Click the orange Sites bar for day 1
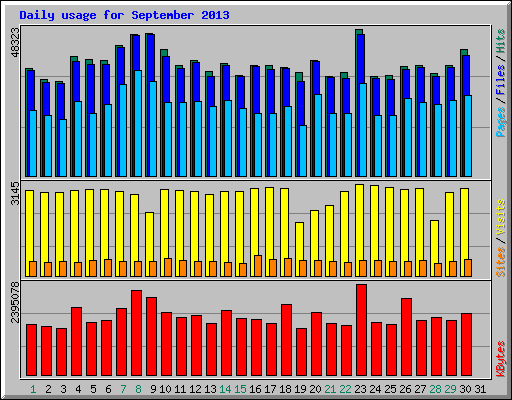Viewport: 512px width, 400px height. (33, 269)
